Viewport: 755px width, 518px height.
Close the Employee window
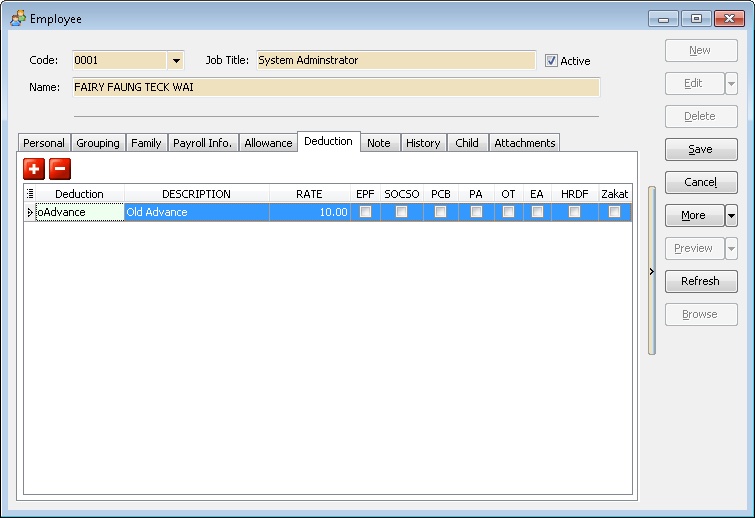click(729, 19)
